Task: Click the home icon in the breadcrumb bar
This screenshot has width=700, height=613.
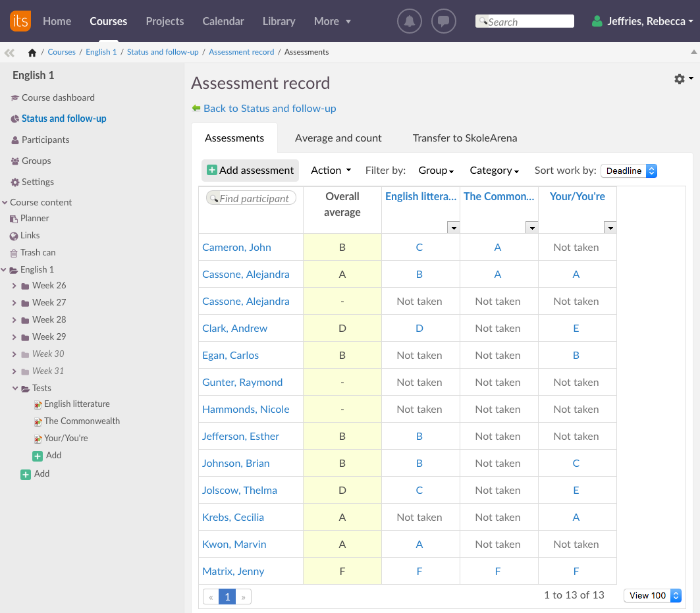Action: (x=31, y=51)
